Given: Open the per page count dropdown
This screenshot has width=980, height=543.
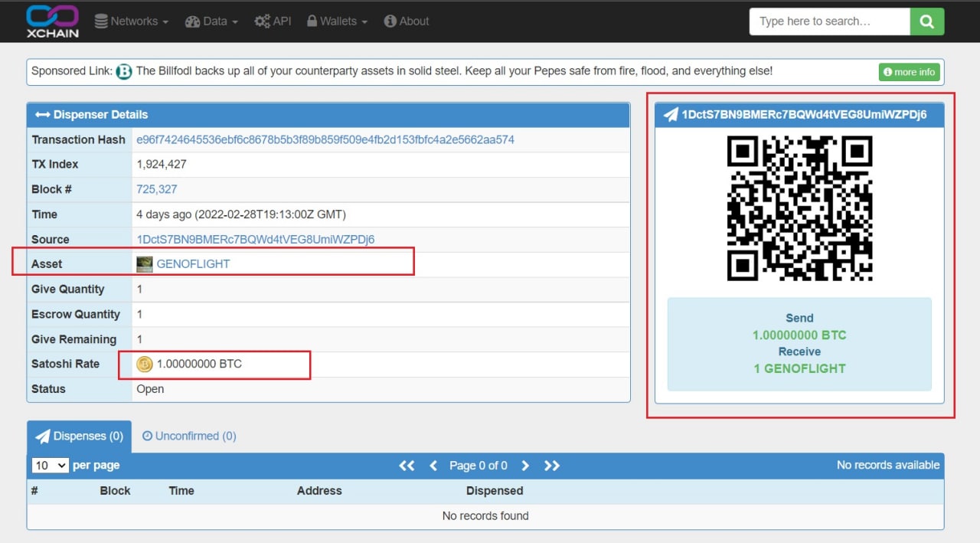Looking at the screenshot, I should pos(51,466).
